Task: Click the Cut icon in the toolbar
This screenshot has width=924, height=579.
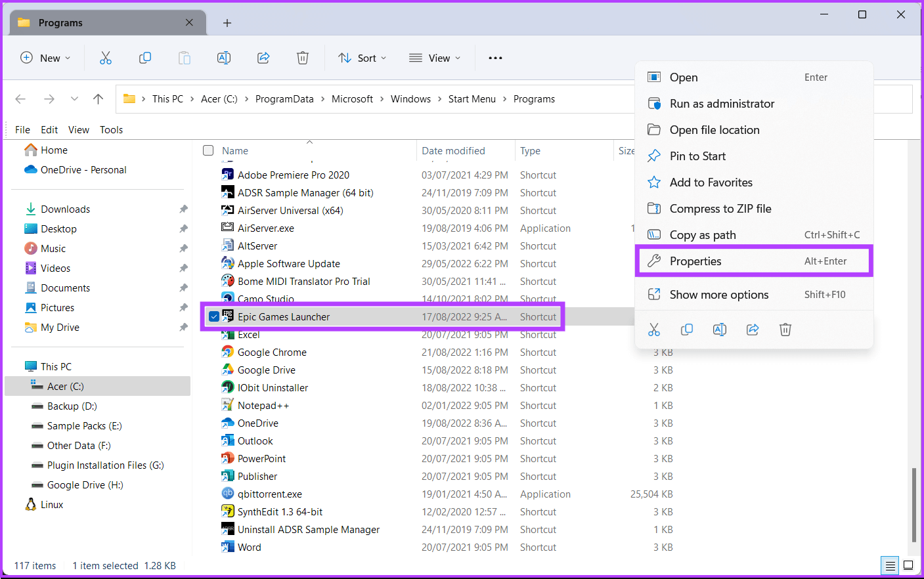Action: coord(106,58)
